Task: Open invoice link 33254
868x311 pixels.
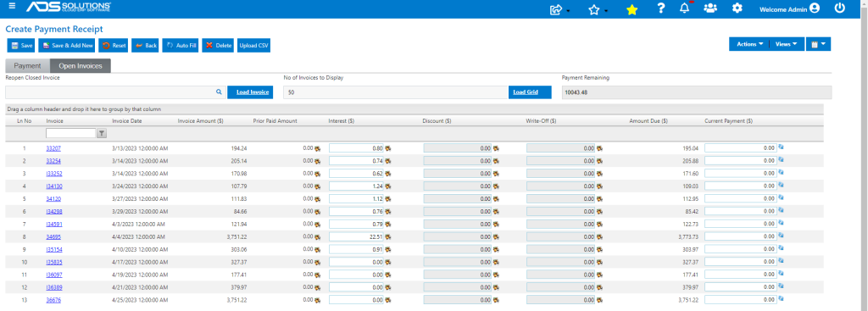Action: (53, 161)
